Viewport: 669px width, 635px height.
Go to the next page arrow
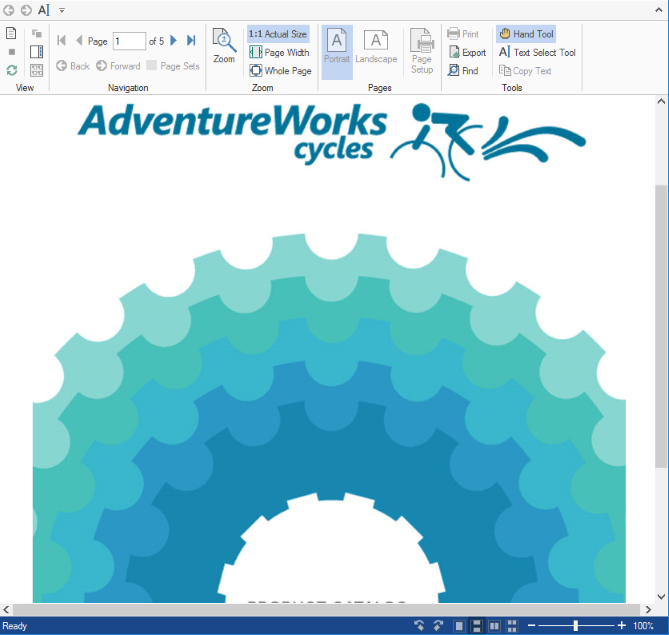pyautogui.click(x=174, y=41)
